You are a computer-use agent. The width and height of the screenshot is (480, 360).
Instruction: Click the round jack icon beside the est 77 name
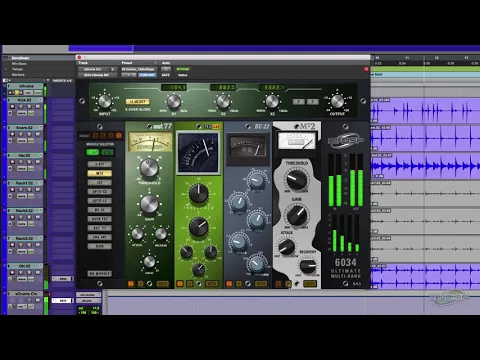pyautogui.click(x=149, y=126)
